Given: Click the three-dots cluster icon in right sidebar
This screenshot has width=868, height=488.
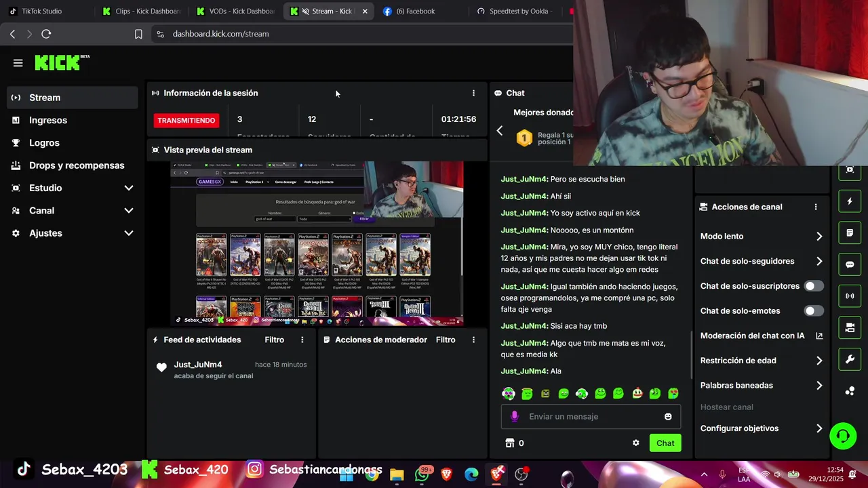Looking at the screenshot, I should pos(850,391).
